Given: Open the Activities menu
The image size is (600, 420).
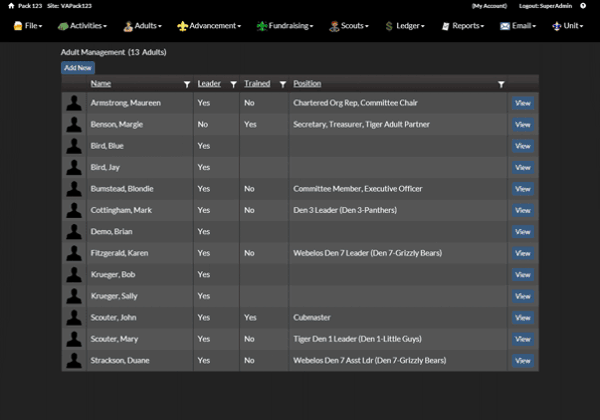Looking at the screenshot, I should coord(82,26).
